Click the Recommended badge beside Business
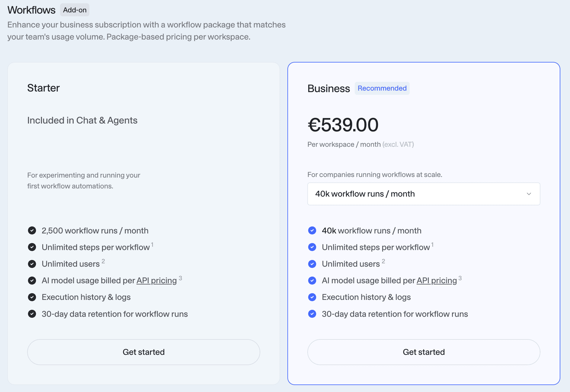This screenshot has width=570, height=392. pyautogui.click(x=382, y=88)
